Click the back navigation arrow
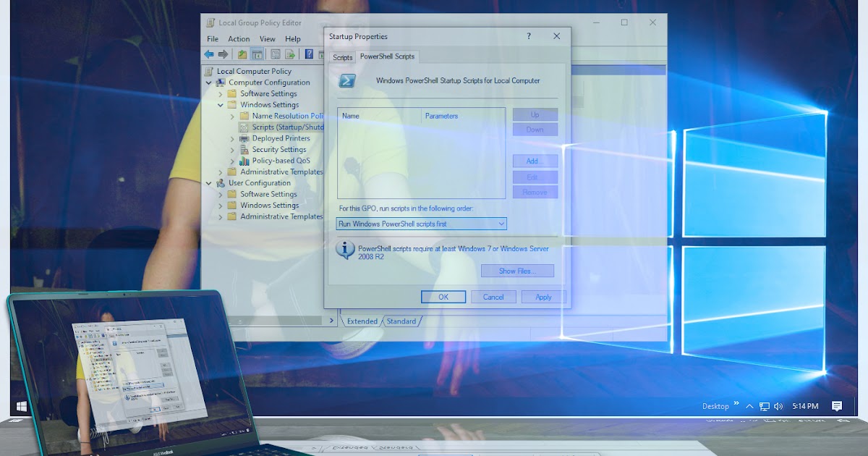 click(x=209, y=54)
